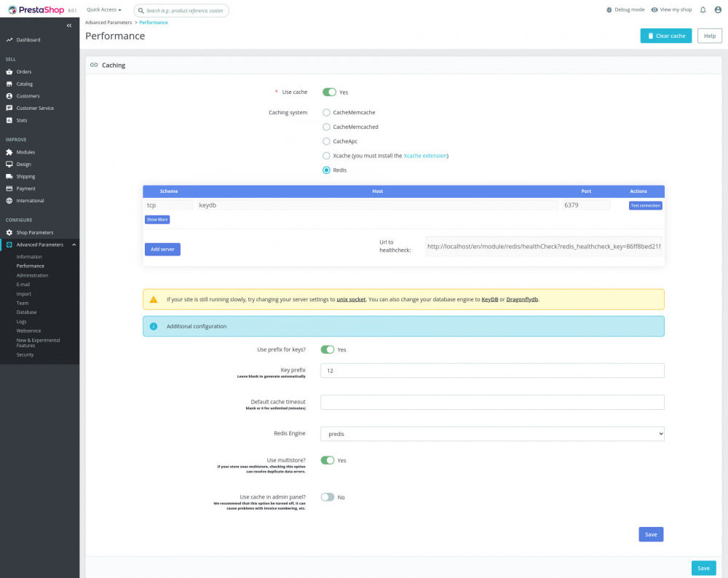
Task: Click the Stats chart icon
Action: (9, 120)
